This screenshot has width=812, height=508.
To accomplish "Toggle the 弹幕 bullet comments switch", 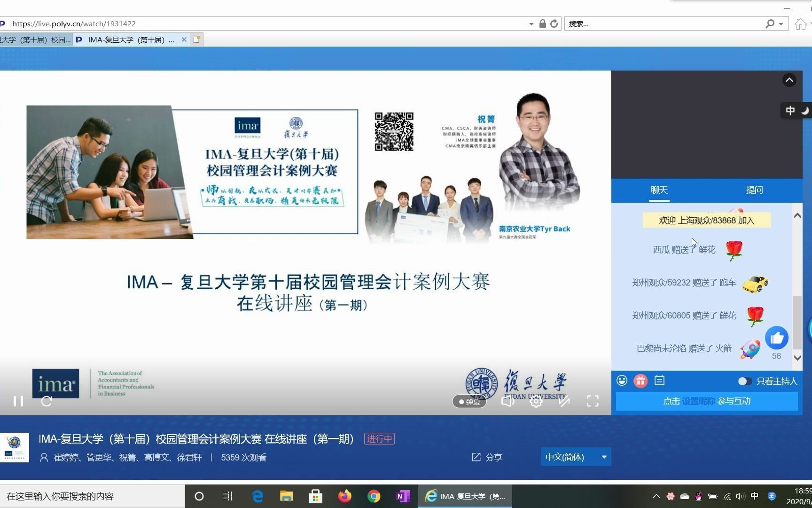I will (469, 402).
